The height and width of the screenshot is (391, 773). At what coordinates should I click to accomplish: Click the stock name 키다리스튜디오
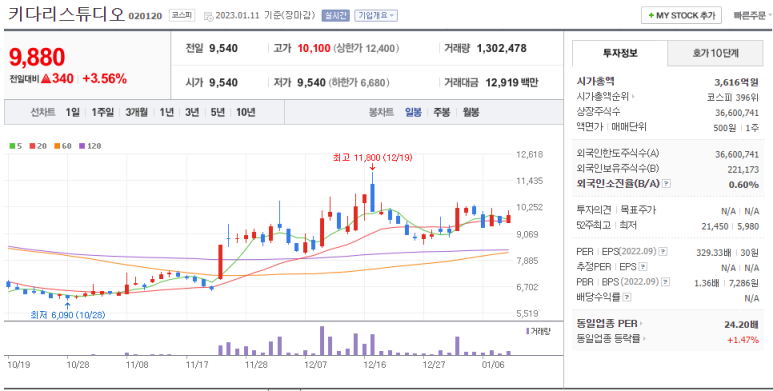pos(66,14)
